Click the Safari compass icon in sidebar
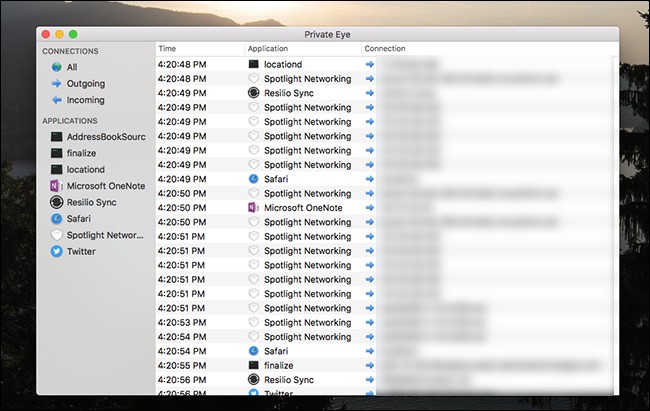Screen dimensions: 650x411 [56, 219]
